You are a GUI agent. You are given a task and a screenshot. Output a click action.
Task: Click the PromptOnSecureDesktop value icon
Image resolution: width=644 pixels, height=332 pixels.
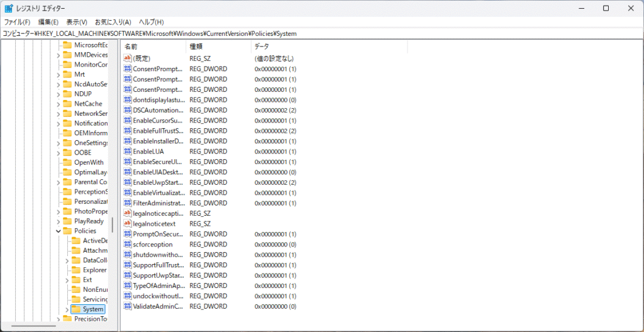[127, 235]
